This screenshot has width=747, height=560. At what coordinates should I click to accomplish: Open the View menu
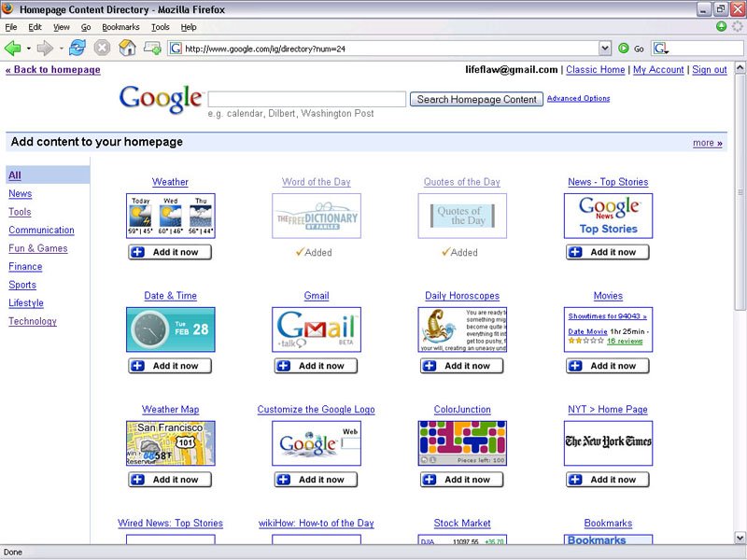click(61, 27)
